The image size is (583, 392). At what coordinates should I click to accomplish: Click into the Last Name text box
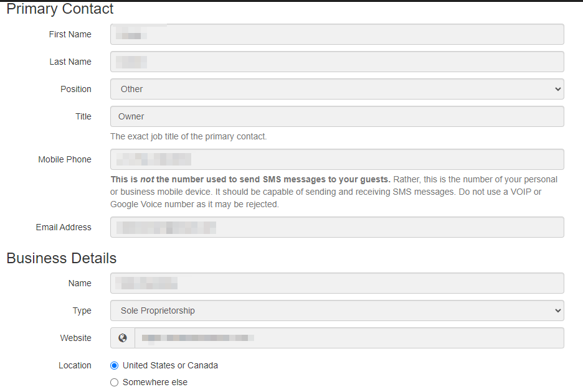click(337, 62)
